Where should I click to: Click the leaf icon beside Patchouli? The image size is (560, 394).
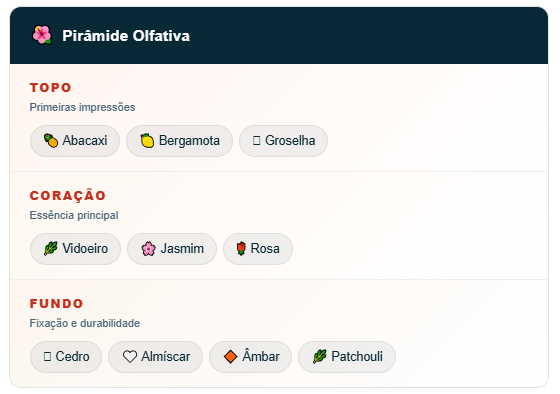pyautogui.click(x=320, y=356)
